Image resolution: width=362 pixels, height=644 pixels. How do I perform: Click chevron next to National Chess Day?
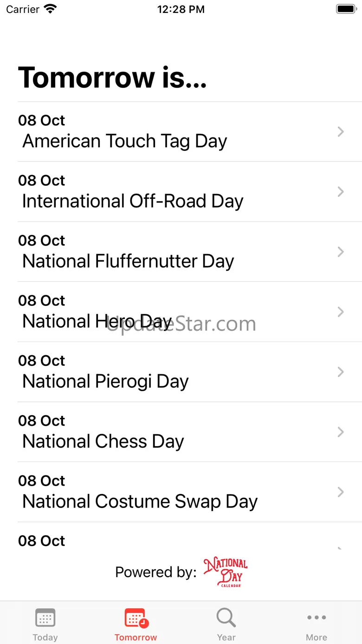[341, 432]
